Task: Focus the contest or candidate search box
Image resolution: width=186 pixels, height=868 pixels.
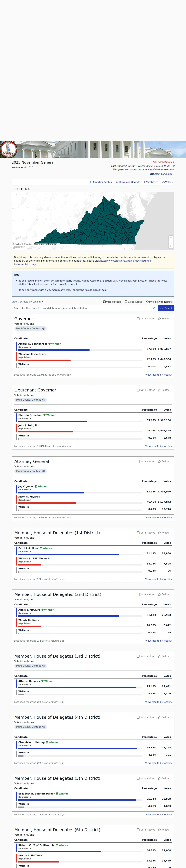Action: tap(81, 308)
